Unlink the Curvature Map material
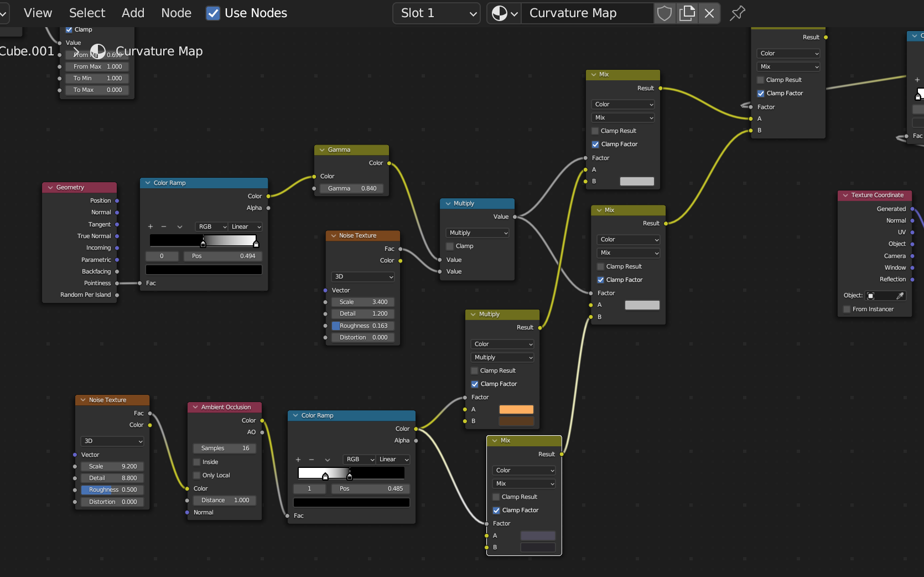Viewport: 924px width, 577px height. coord(709,13)
